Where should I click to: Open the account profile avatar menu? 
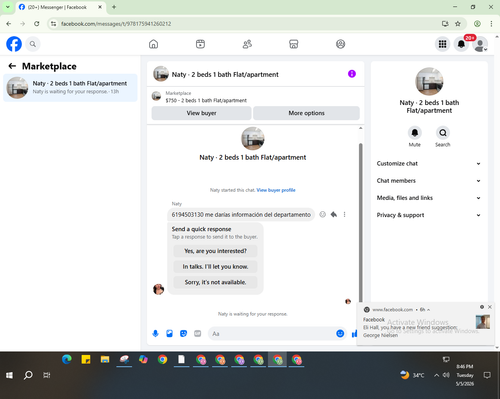click(480, 44)
